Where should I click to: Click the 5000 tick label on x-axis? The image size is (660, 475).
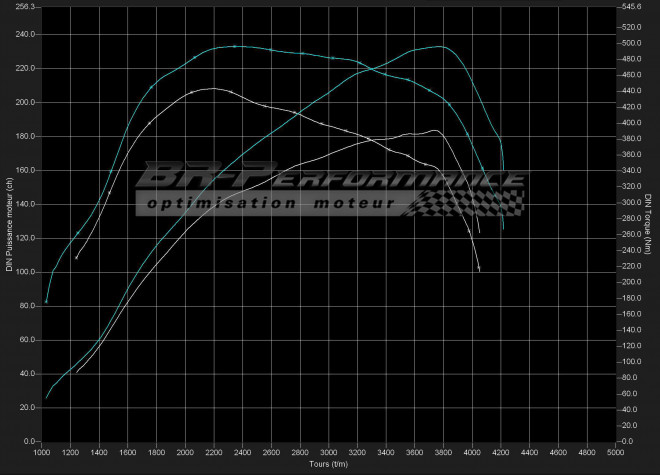point(612,453)
